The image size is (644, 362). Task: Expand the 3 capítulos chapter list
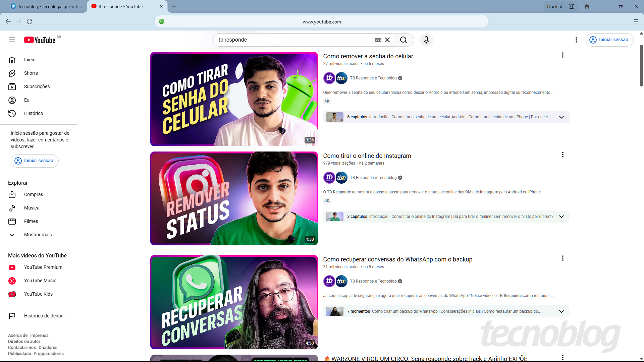[x=561, y=217]
